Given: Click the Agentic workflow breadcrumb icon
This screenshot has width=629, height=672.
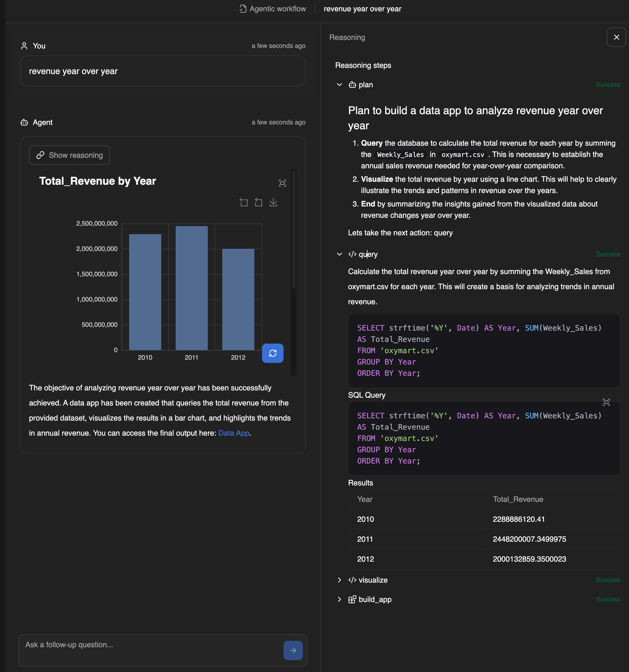Looking at the screenshot, I should (x=243, y=9).
